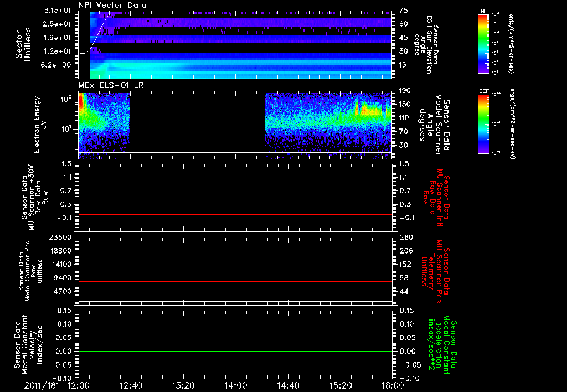Screen dimensions: 567x392
Task: Click the 9400 scanner position tick
Action: click(x=63, y=278)
